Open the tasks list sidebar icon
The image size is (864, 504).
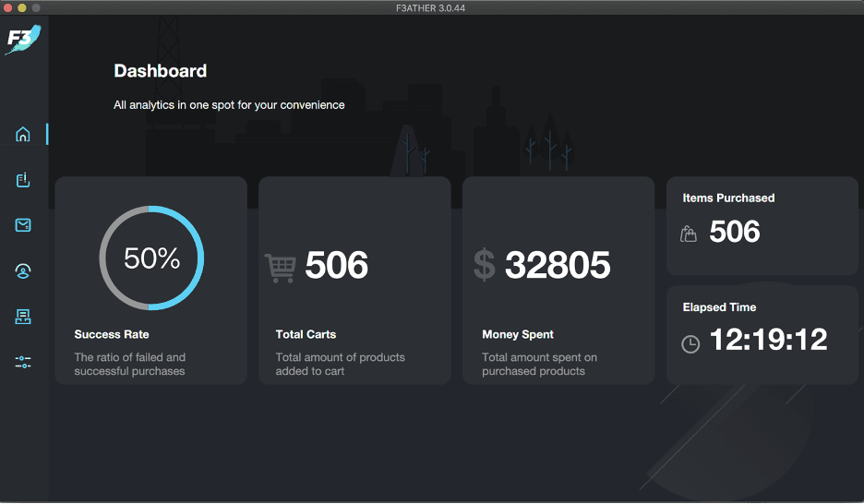[23, 180]
